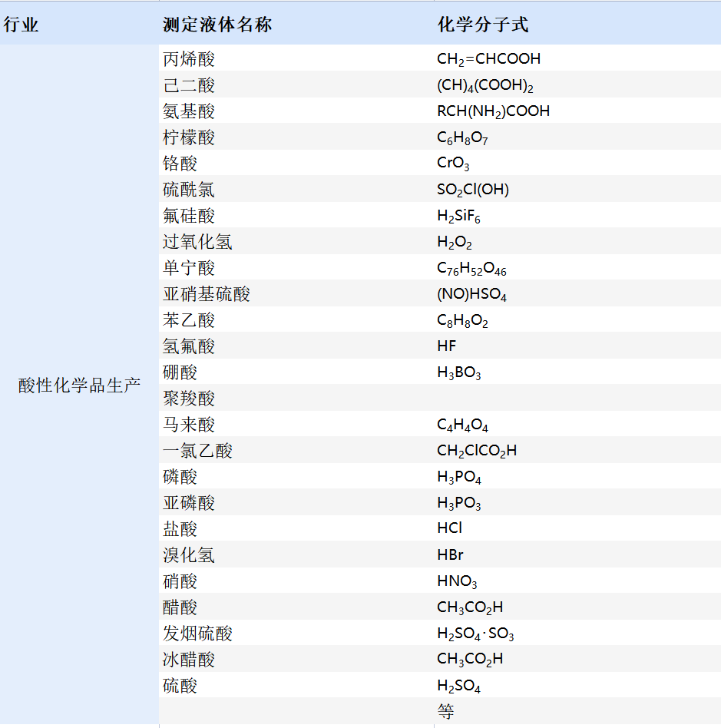The image size is (721, 728).
Task: Select the 亚硝基硫酸 name cell
Action: coord(207,294)
